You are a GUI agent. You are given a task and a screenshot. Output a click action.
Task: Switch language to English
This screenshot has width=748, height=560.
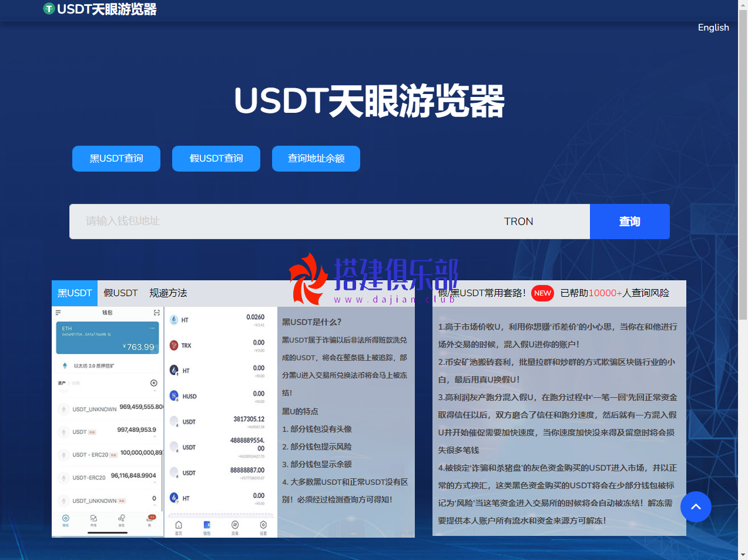tap(713, 28)
